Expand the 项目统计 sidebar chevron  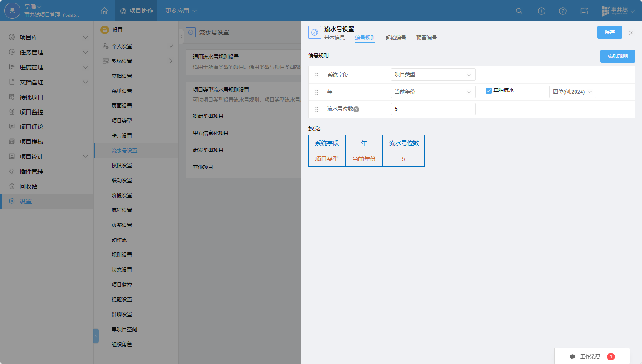86,157
